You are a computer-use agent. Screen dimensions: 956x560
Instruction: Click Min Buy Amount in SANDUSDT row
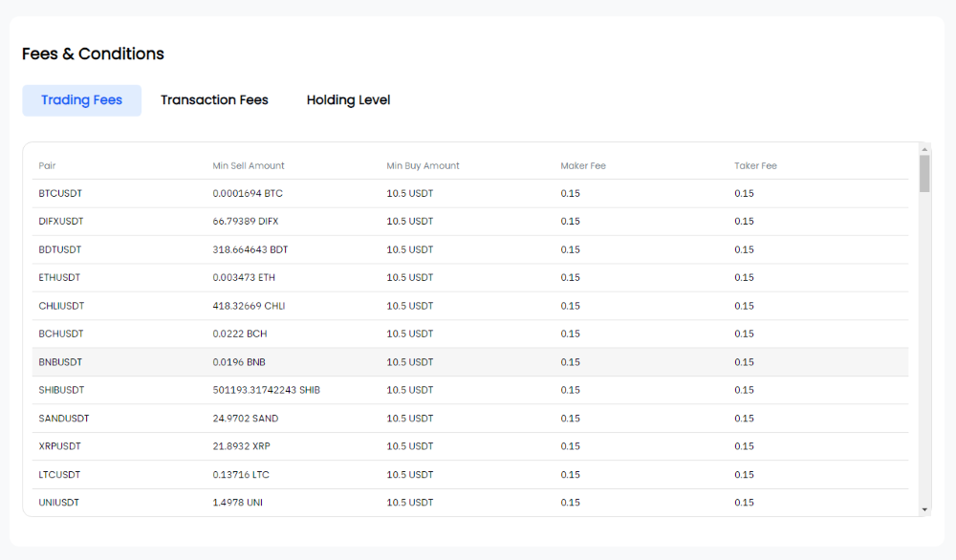point(410,419)
